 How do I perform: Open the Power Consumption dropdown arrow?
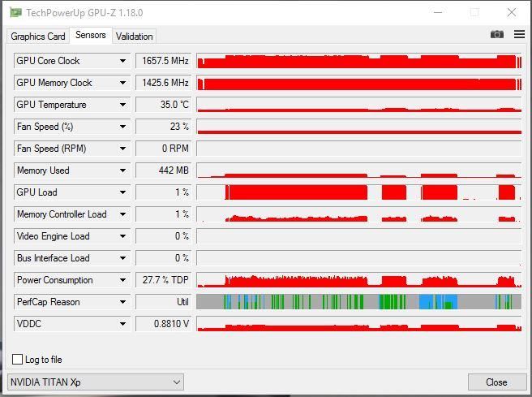[122, 280]
